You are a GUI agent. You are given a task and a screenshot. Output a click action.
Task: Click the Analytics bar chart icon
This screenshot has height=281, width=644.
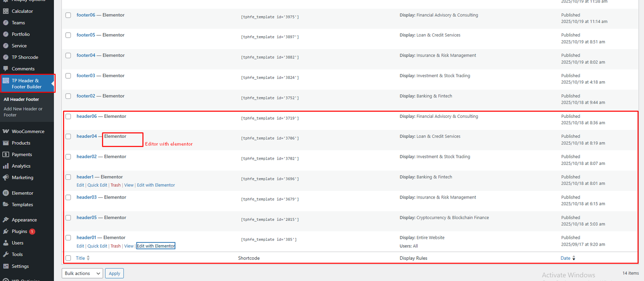tap(6, 166)
